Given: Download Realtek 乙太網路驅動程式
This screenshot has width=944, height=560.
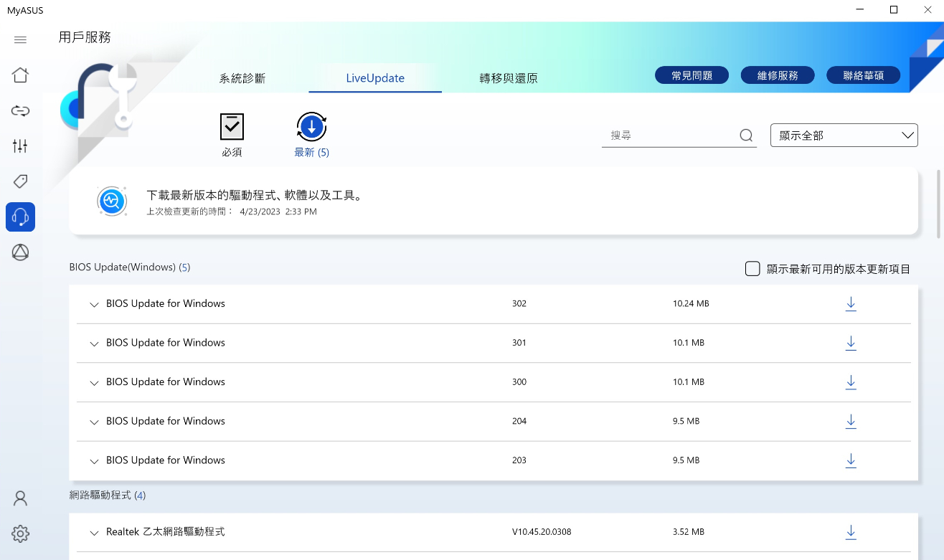Looking at the screenshot, I should click(x=851, y=532).
